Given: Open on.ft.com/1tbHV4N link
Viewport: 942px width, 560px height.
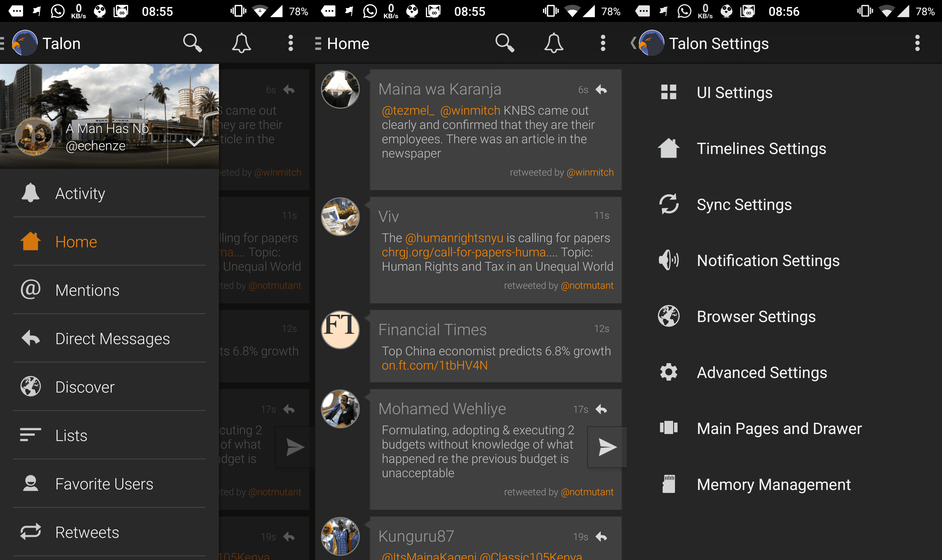Looking at the screenshot, I should coord(435,365).
